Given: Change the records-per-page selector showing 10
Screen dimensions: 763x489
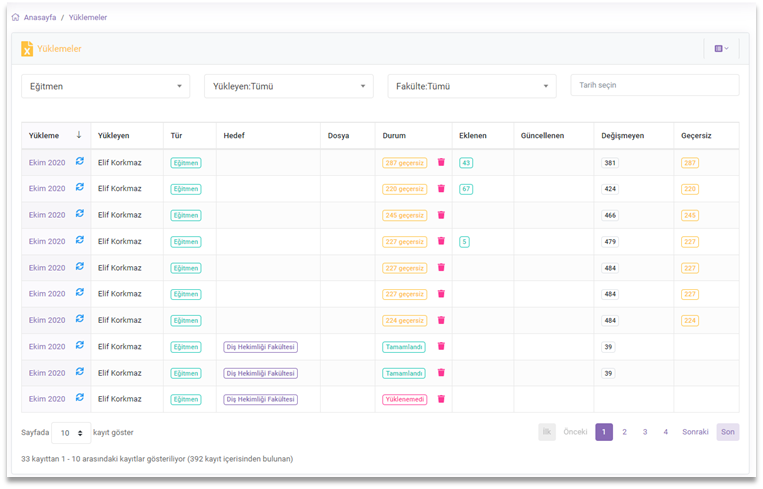Looking at the screenshot, I should tap(71, 433).
